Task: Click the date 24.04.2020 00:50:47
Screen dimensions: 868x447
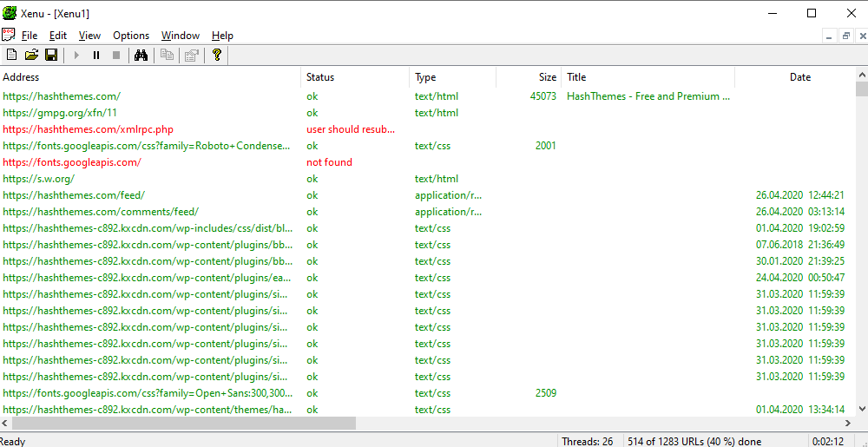Action: point(800,278)
